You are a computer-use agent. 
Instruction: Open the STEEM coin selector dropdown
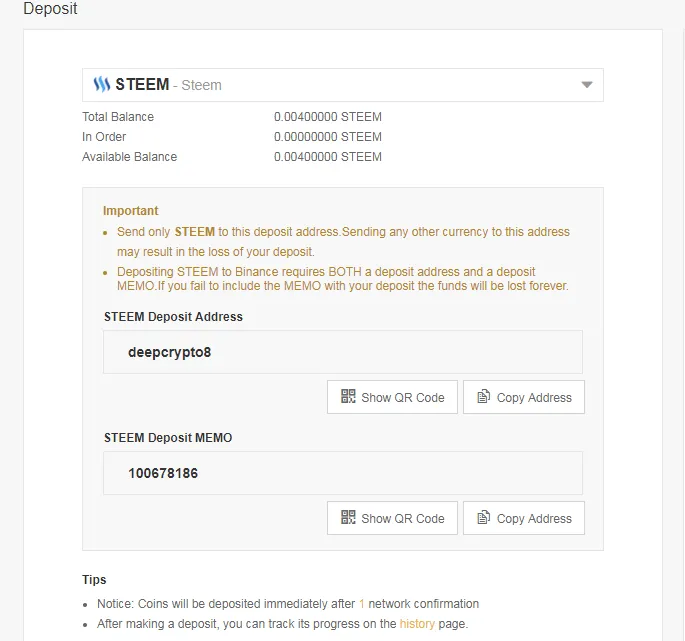click(x=342, y=85)
